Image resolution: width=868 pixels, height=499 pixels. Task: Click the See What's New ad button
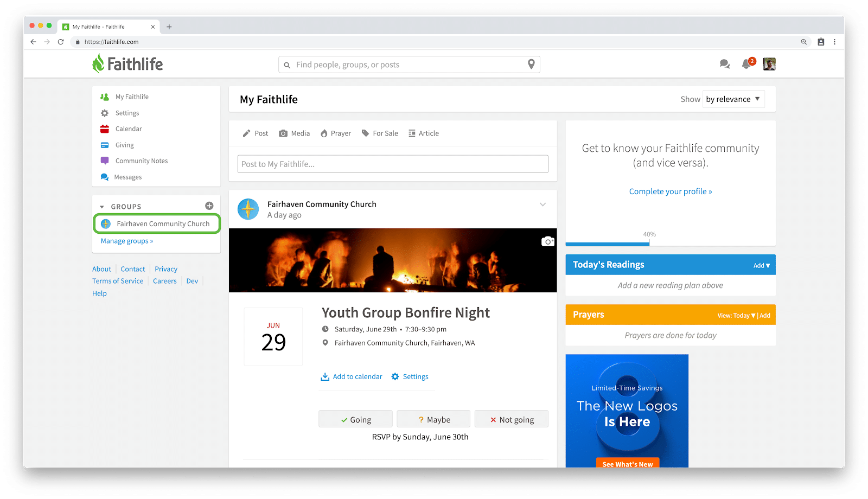coord(628,464)
